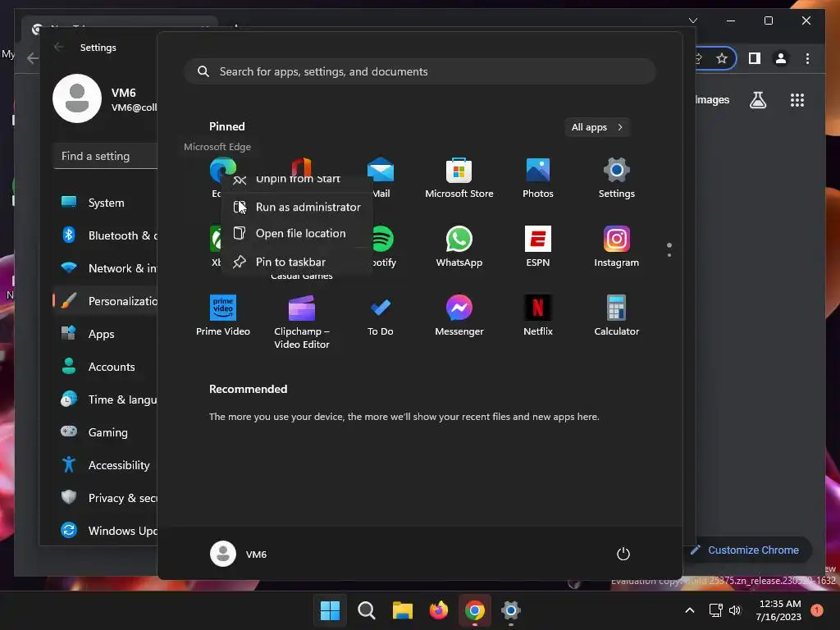Open the clock and date panel
Image resolution: width=840 pixels, height=630 pixels.
tap(779, 610)
